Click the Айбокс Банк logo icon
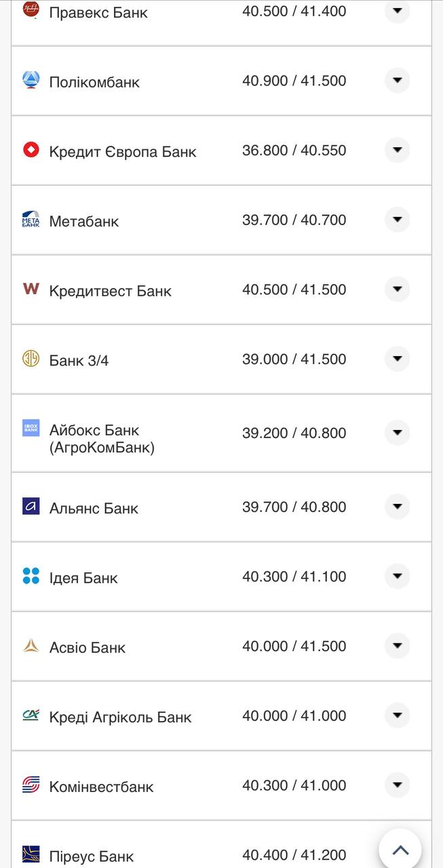443x868 pixels. (x=31, y=428)
